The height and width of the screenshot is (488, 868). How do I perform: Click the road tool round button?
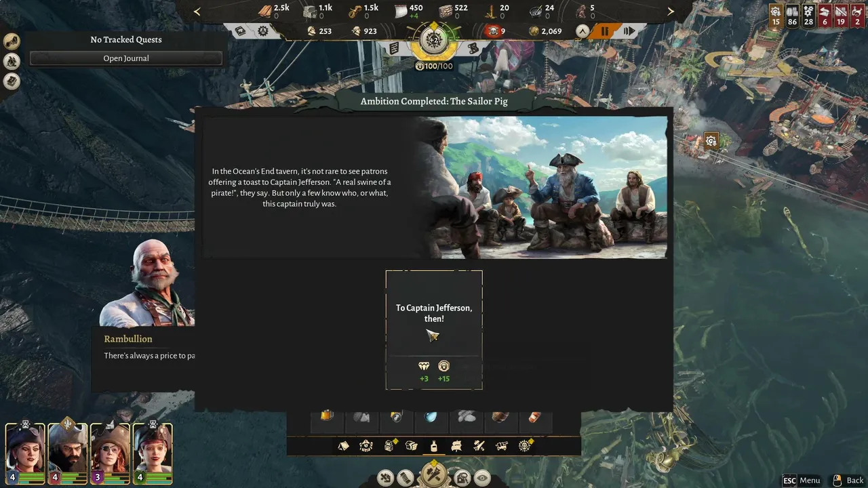406,477
